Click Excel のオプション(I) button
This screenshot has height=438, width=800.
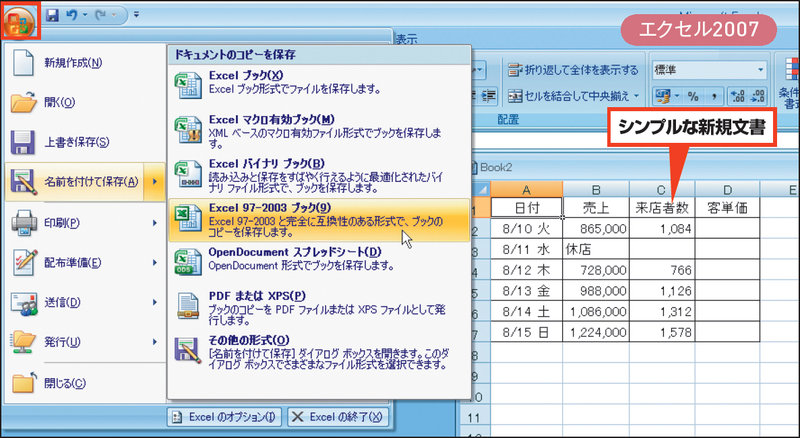(225, 417)
